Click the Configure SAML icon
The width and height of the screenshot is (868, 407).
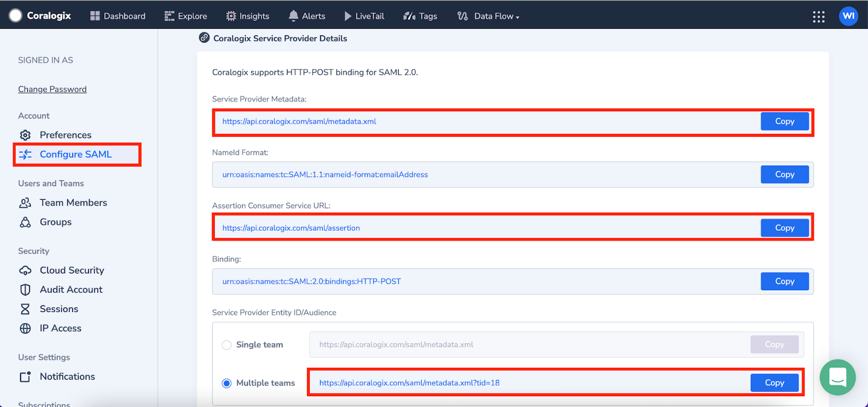coord(25,155)
